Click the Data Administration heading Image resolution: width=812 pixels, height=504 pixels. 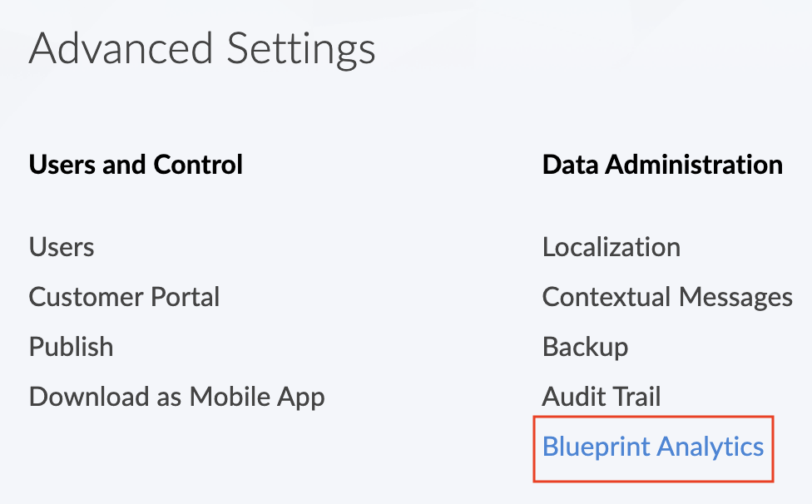661,165
